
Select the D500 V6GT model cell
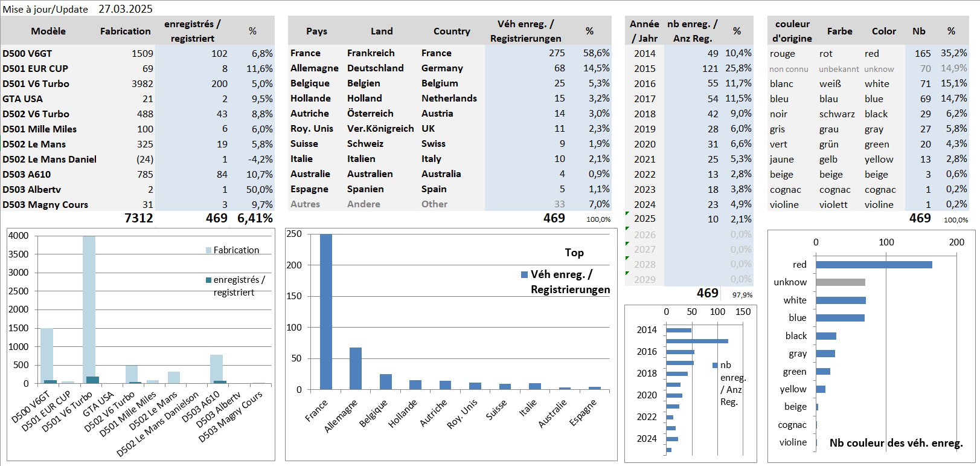click(27, 53)
